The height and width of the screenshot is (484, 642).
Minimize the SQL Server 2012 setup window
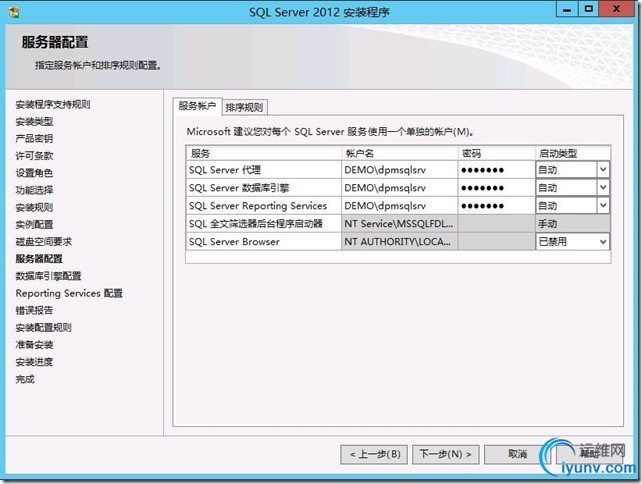(x=567, y=9)
